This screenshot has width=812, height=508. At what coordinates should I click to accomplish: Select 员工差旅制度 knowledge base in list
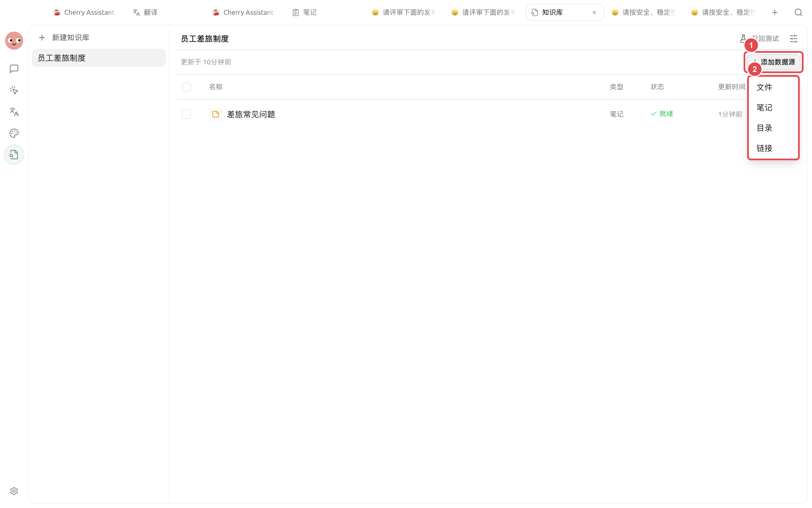(x=99, y=58)
